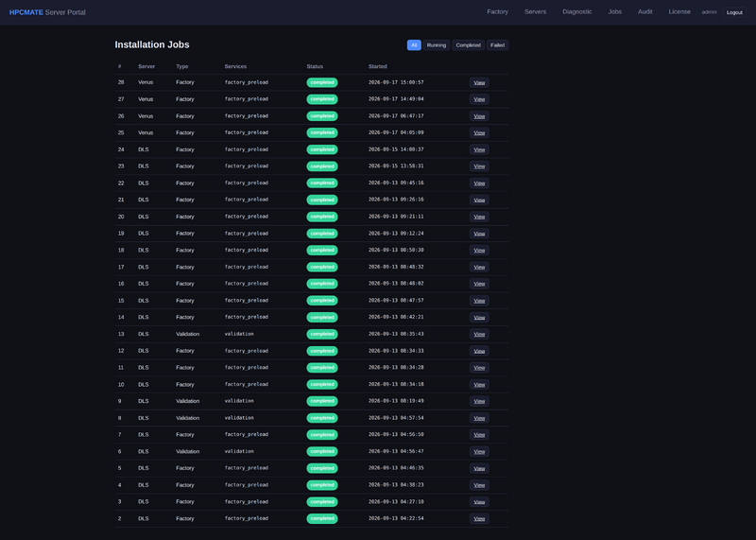View details for job 14
Screen dimensions: 756x540
coord(479,318)
